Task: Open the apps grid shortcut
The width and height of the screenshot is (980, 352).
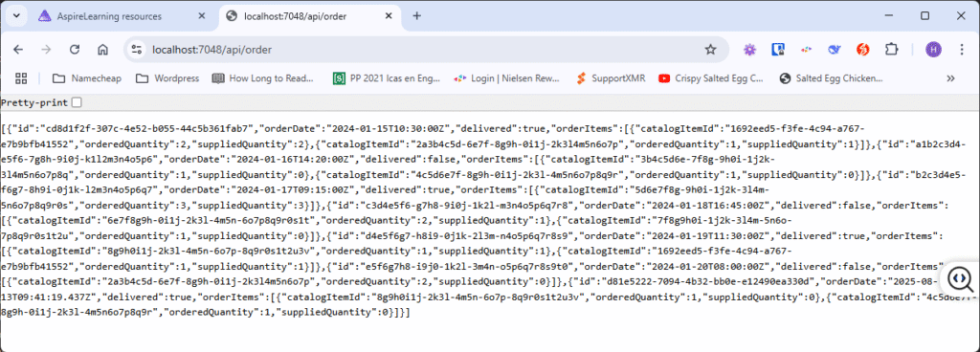Action: coord(21,78)
